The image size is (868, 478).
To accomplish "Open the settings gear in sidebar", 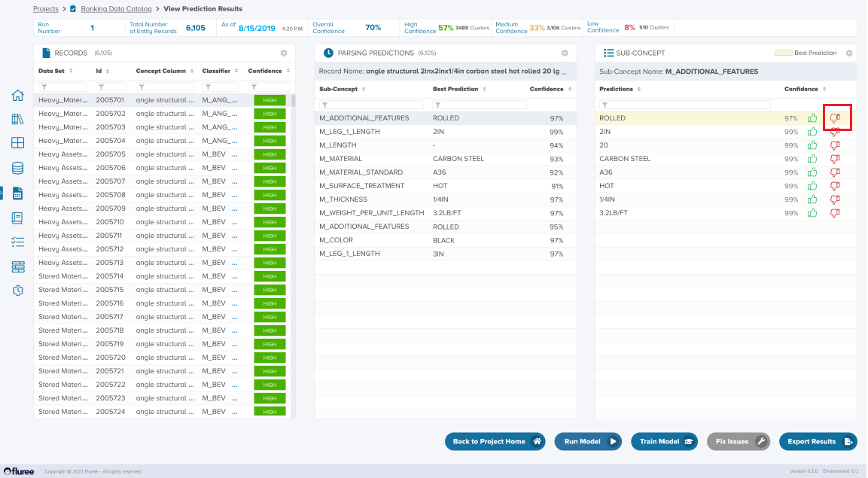I will (x=18, y=291).
